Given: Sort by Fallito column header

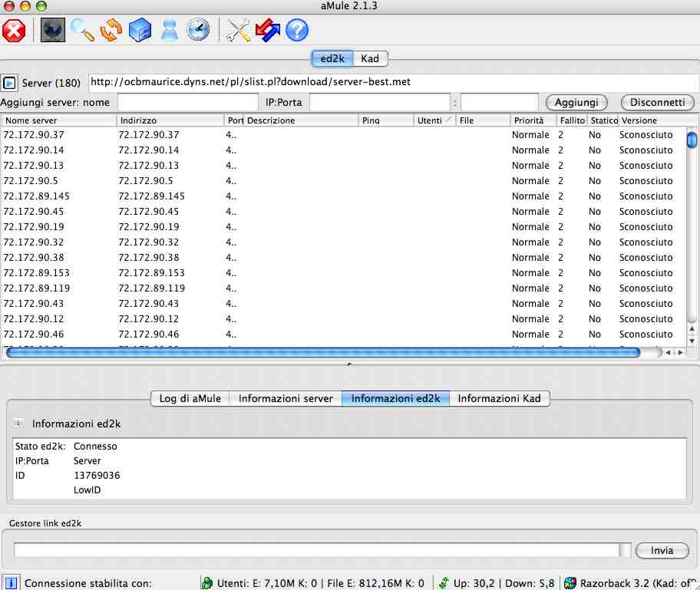Looking at the screenshot, I should coord(572,120).
